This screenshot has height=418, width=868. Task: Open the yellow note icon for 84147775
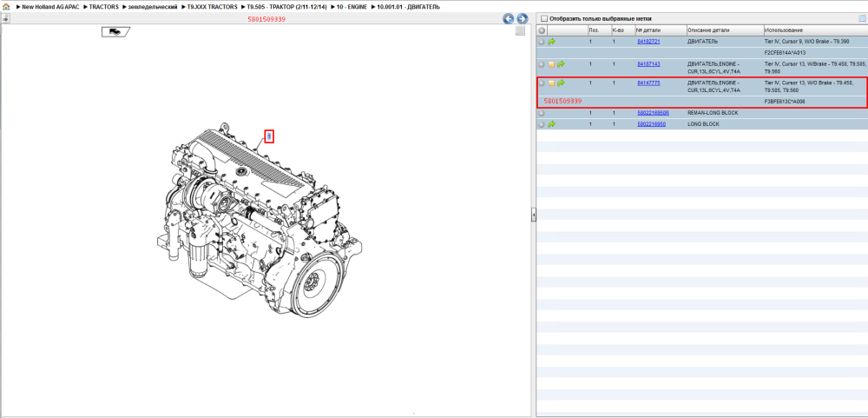[x=551, y=83]
